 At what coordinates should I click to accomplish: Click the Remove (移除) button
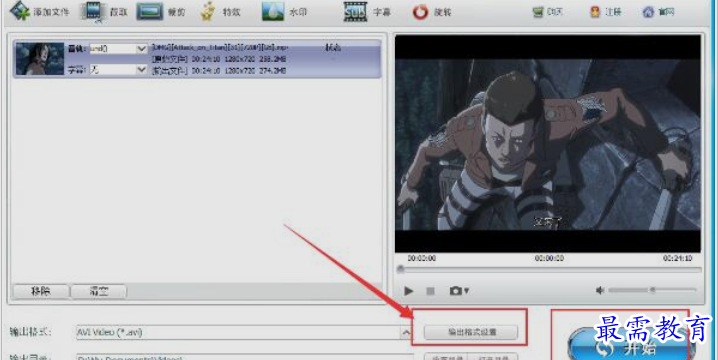pos(41,291)
